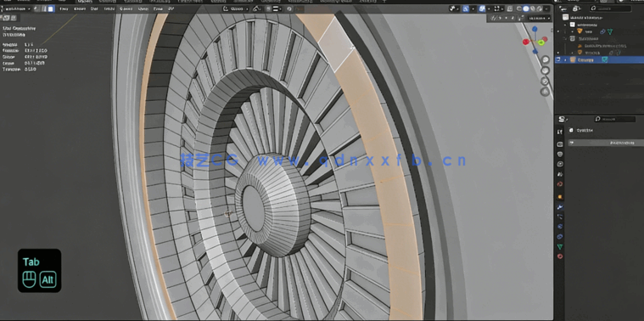Click the zoom magnifier navigation gizmo
This screenshot has height=321, width=644.
(545, 60)
